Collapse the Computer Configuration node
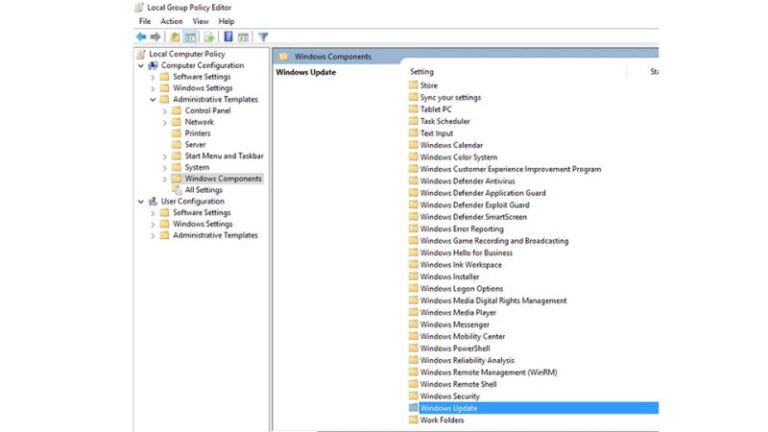 click(141, 66)
